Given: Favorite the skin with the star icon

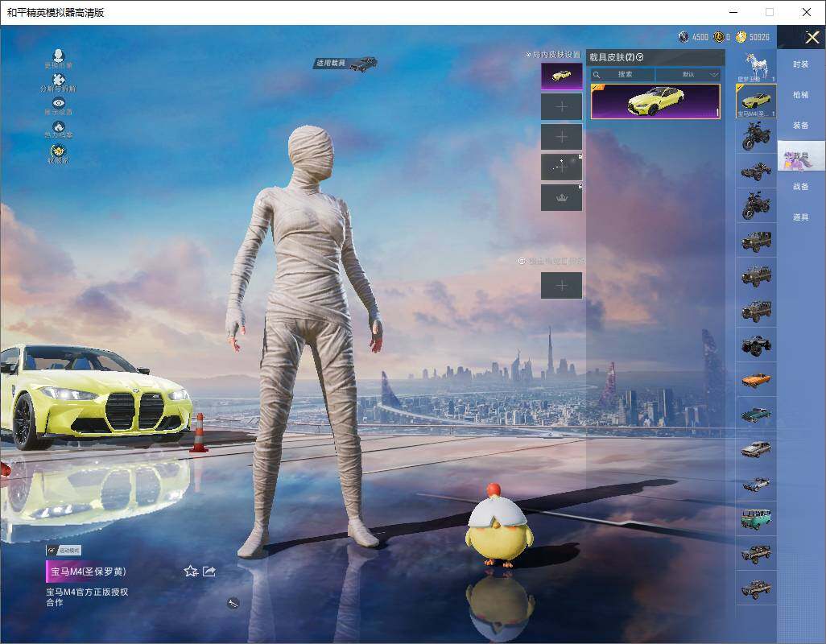Looking at the screenshot, I should click(x=191, y=571).
